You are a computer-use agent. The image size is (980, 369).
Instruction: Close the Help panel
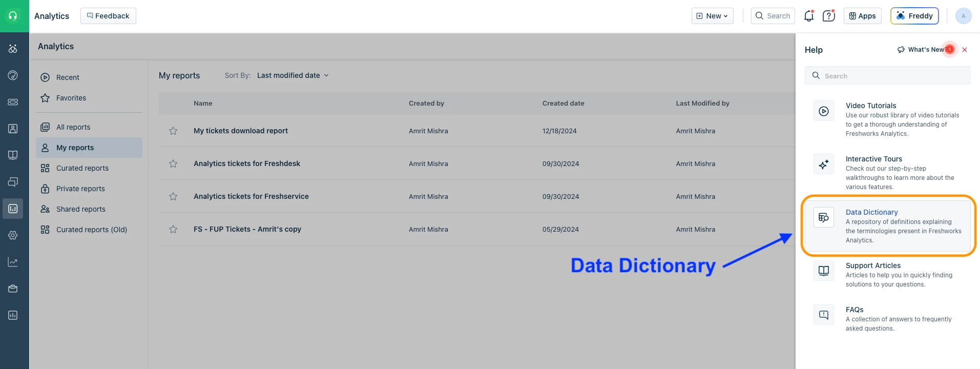[965, 50]
